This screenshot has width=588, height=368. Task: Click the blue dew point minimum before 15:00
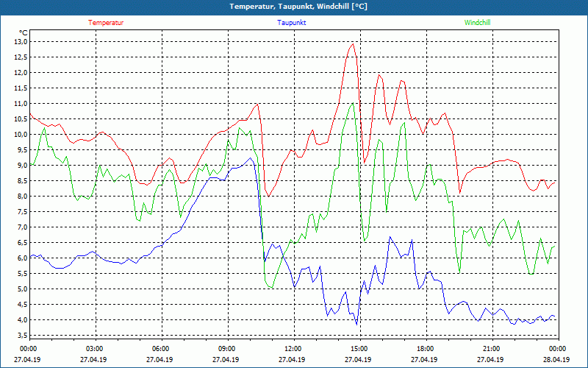click(356, 324)
